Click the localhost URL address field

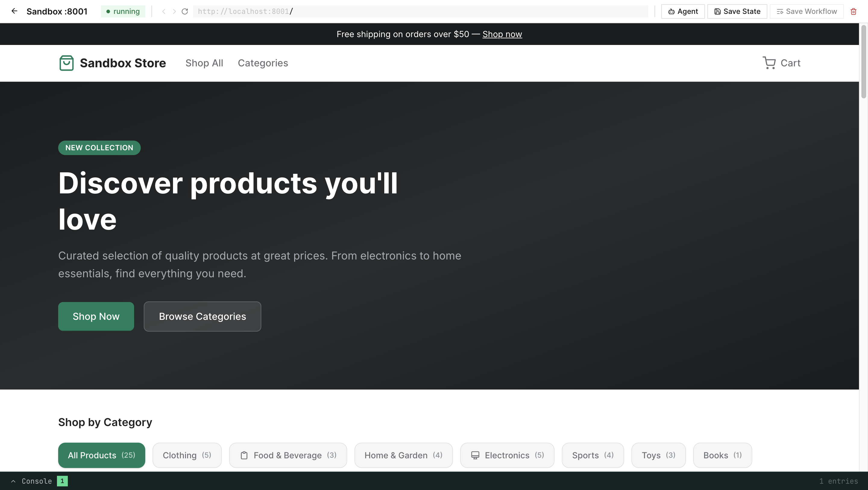tap(420, 11)
